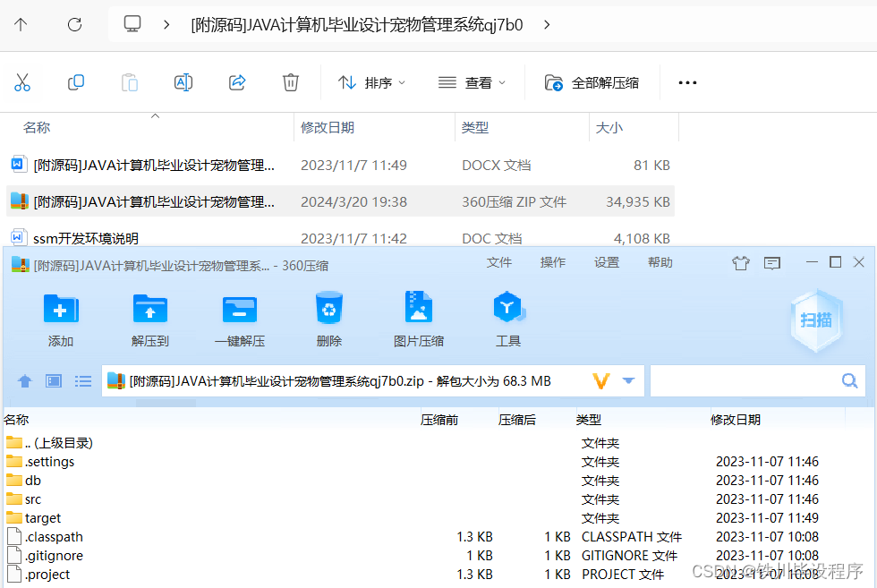Open the 帮助 menu in 360压缩
The height and width of the screenshot is (588, 877).
click(660, 262)
